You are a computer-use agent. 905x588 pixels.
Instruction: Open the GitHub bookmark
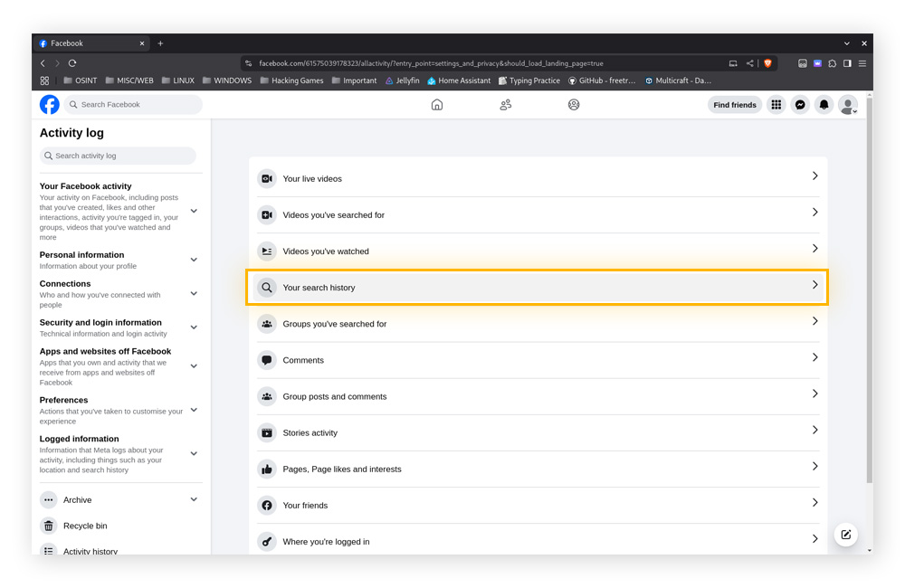coord(602,81)
